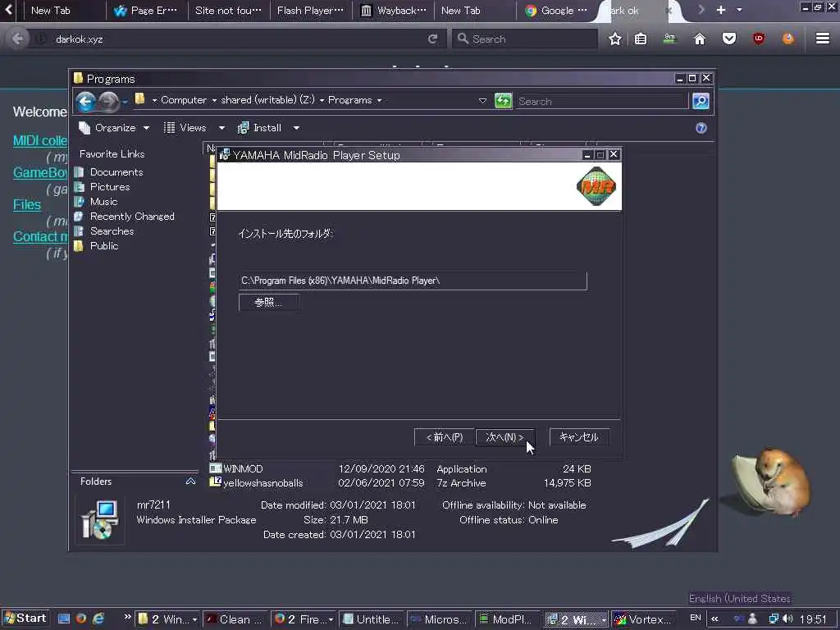Go back in the Programs explorer window
The image size is (840, 630).
pos(85,101)
